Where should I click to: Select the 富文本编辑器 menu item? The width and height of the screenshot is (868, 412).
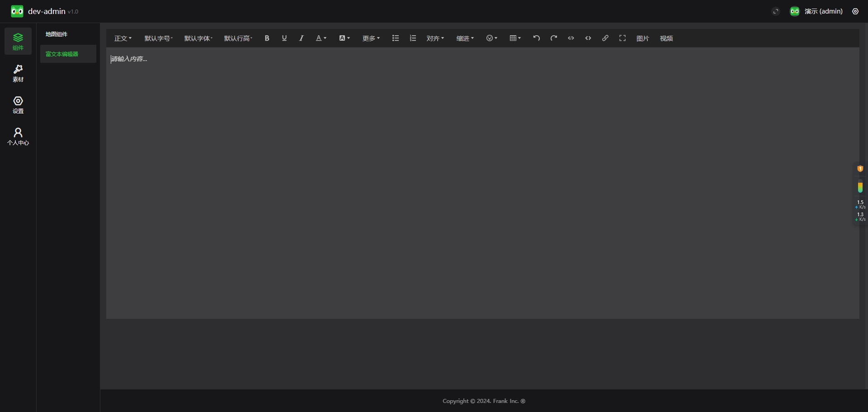tap(68, 54)
